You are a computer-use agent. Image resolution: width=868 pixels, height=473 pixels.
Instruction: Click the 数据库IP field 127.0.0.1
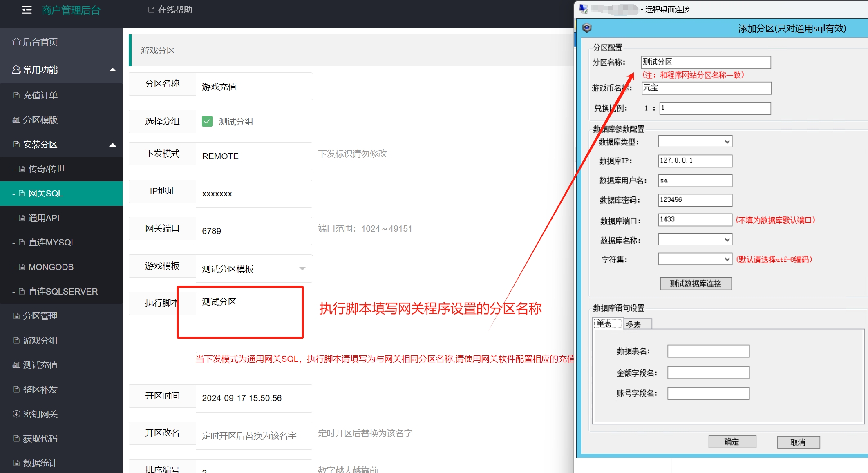click(x=695, y=161)
